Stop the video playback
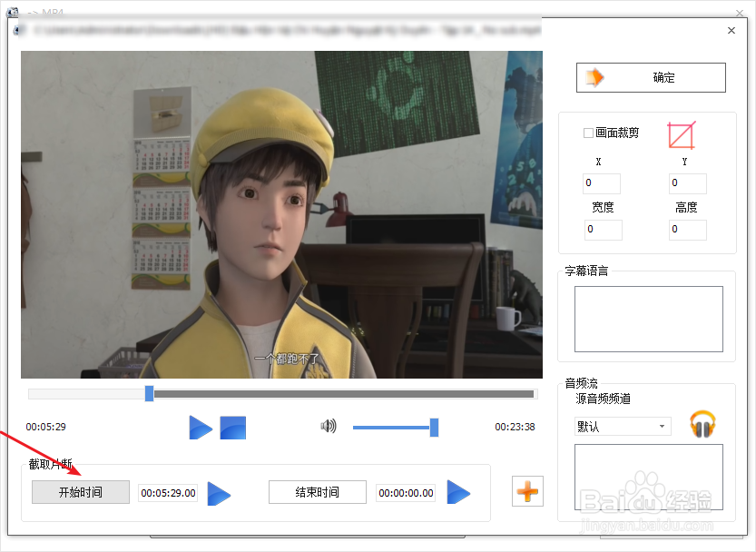Screen dimensions: 756x552 coord(233,428)
